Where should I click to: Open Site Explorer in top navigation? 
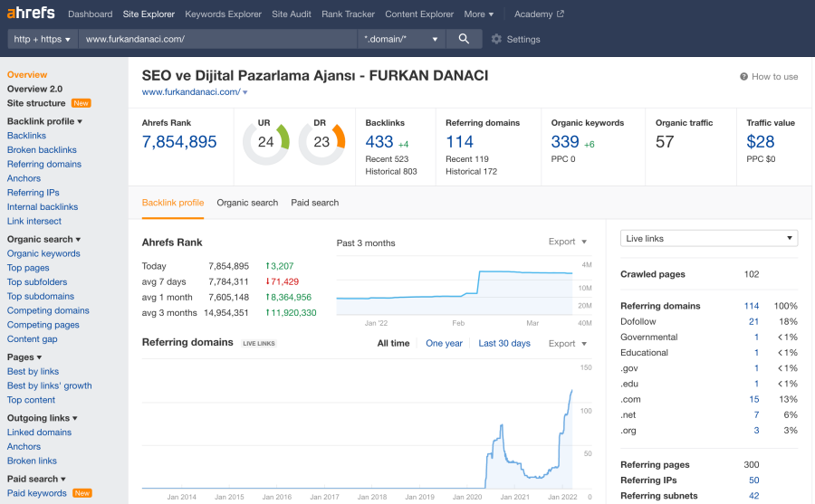(149, 14)
